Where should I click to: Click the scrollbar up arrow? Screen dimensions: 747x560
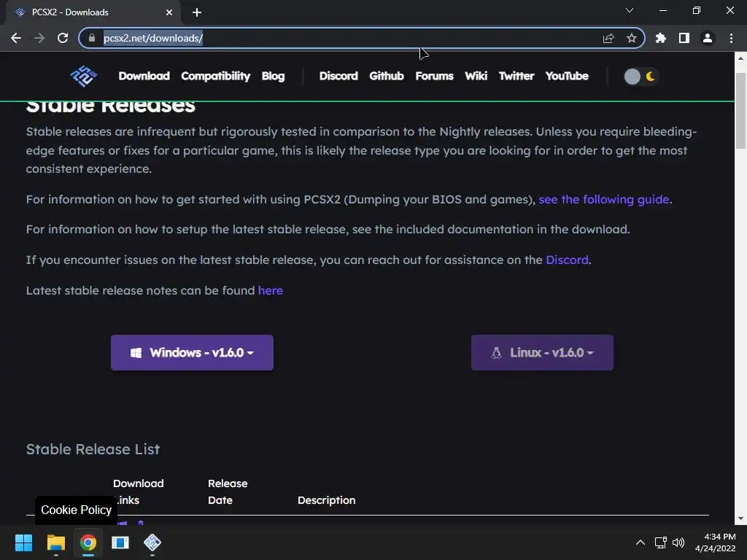tap(740, 58)
